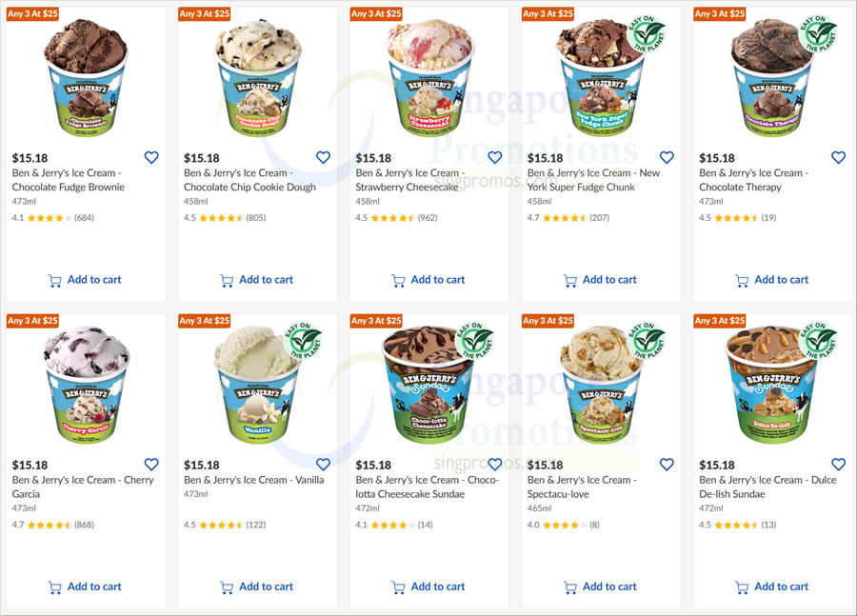Tap the heart on Chocolate Therapy
The width and height of the screenshot is (857, 616).
(838, 157)
